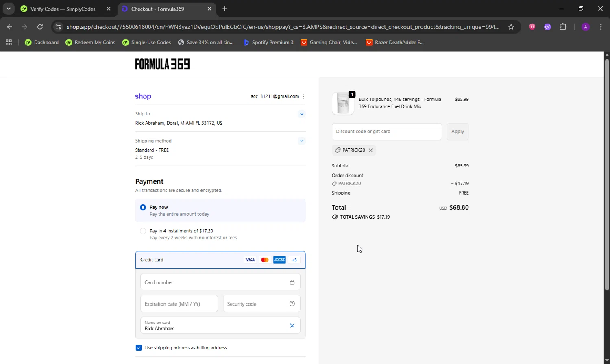Screen dimensions: 610x364
Task: Click the Shop logo
Action: click(x=143, y=96)
